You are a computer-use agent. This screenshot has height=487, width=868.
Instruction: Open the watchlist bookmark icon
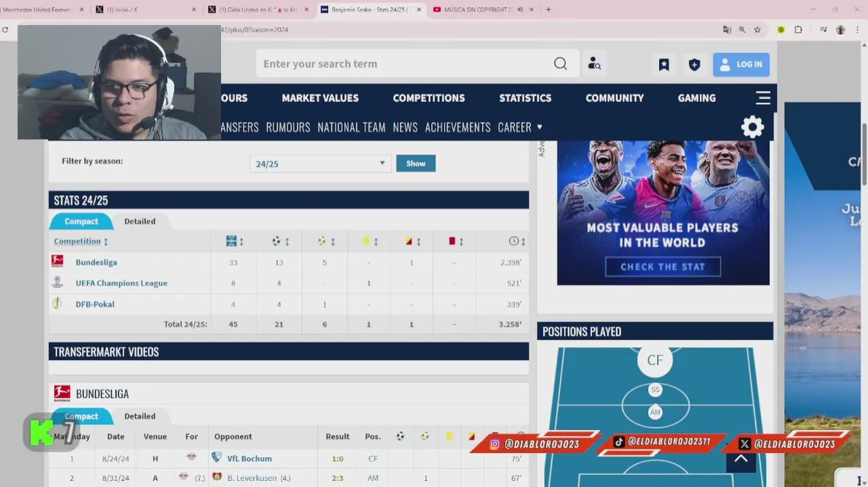point(664,64)
